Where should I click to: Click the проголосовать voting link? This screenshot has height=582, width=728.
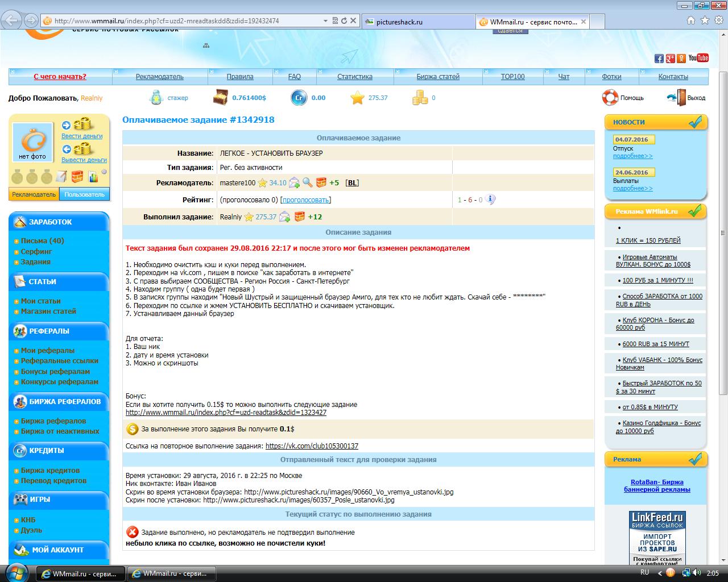pyautogui.click(x=305, y=199)
